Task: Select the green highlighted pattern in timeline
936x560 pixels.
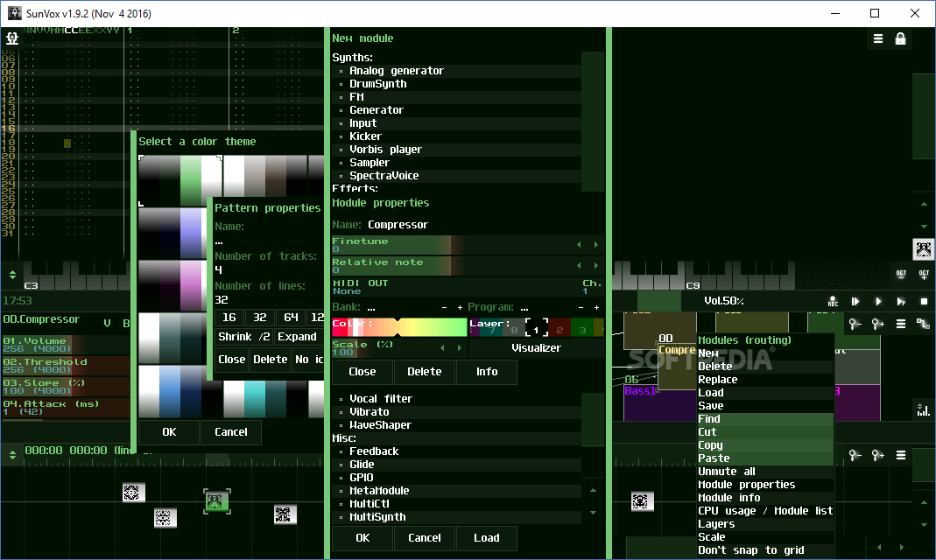Action: coord(216,501)
